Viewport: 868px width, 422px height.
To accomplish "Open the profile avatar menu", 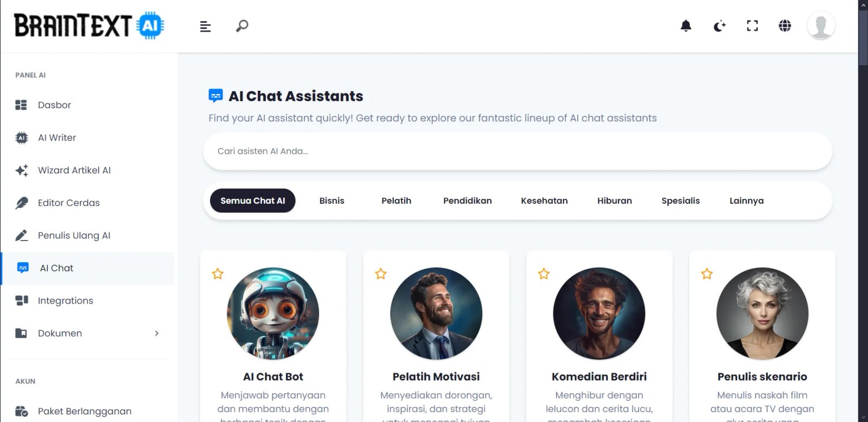I will pos(821,26).
